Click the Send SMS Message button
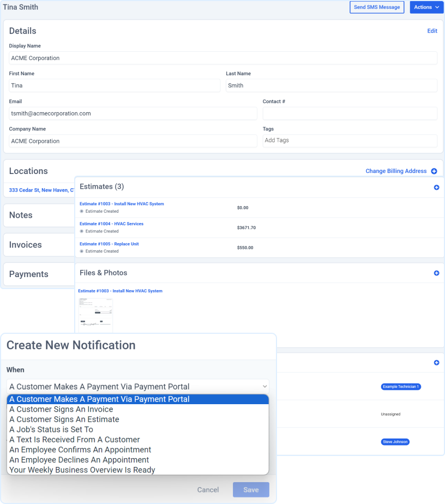Image resolution: width=445 pixels, height=504 pixels. pyautogui.click(x=377, y=7)
